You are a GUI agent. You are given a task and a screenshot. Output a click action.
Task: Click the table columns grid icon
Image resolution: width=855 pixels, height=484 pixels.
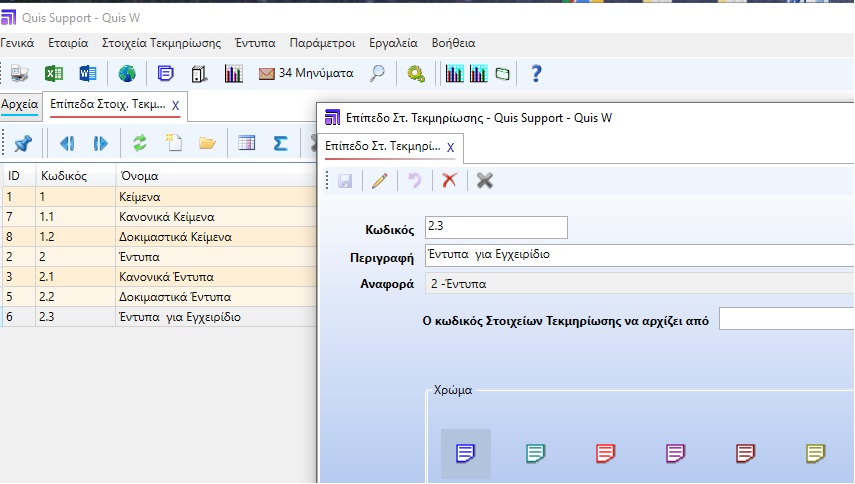pos(246,143)
